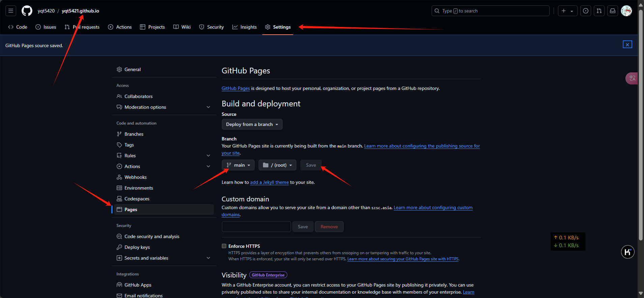
Task: Open Webhooks settings
Action: tap(164, 177)
